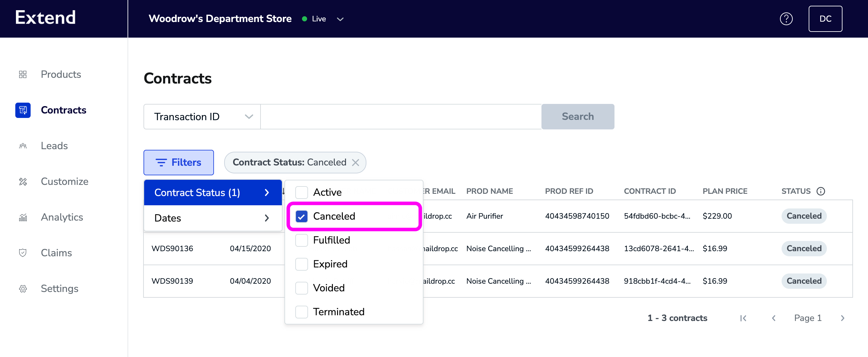Open the Settings page

60,289
